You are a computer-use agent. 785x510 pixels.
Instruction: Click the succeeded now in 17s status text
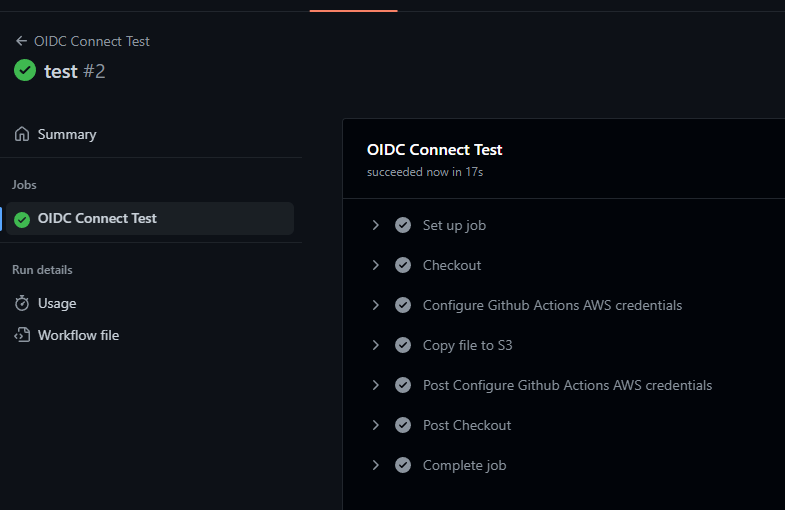pos(425,172)
